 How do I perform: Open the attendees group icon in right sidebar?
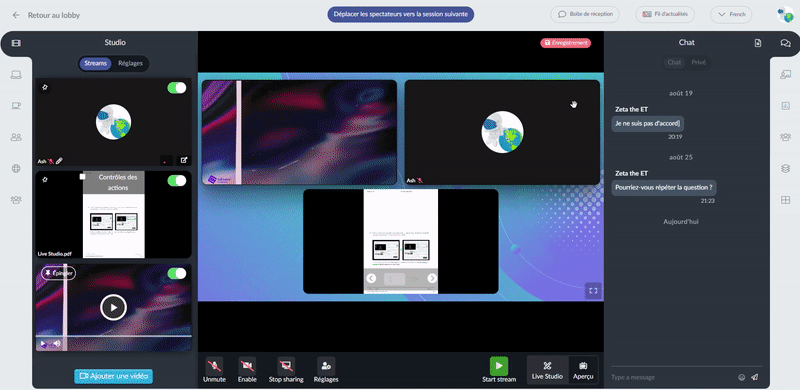785,137
